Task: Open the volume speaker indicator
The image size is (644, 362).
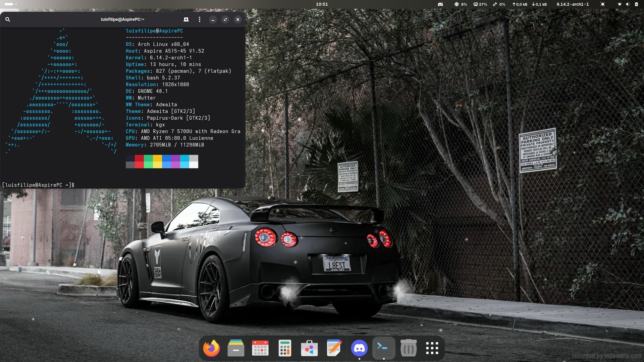Action: tap(628, 4)
